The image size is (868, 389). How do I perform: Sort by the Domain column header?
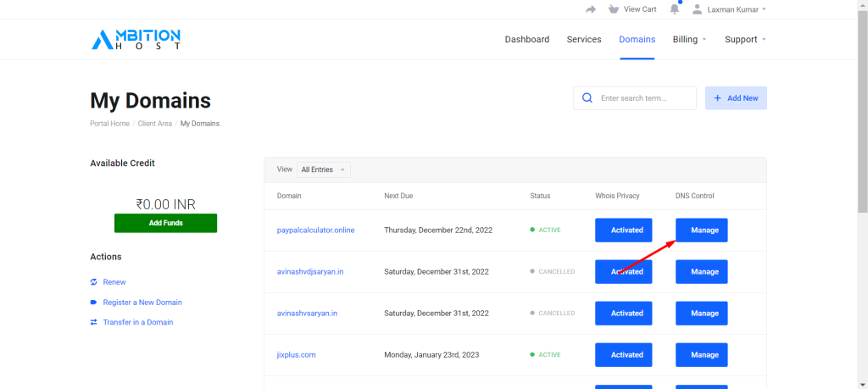pyautogui.click(x=289, y=196)
